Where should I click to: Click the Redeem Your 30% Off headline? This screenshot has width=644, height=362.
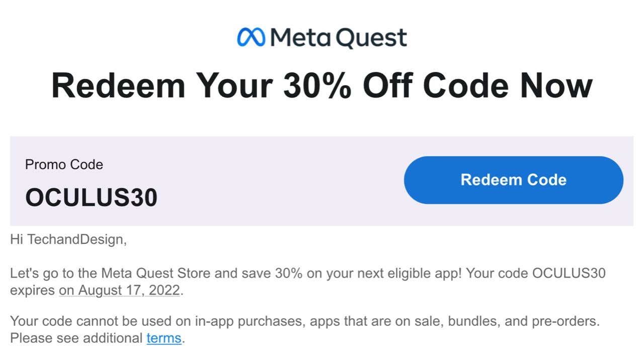(322, 84)
